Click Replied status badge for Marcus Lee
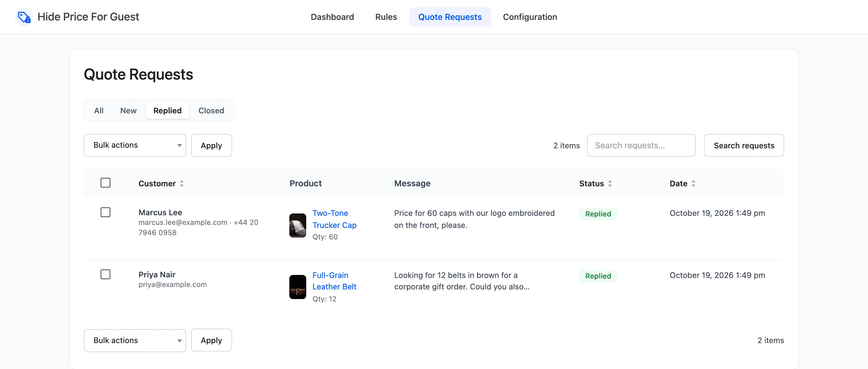This screenshot has height=369, width=868. (598, 214)
